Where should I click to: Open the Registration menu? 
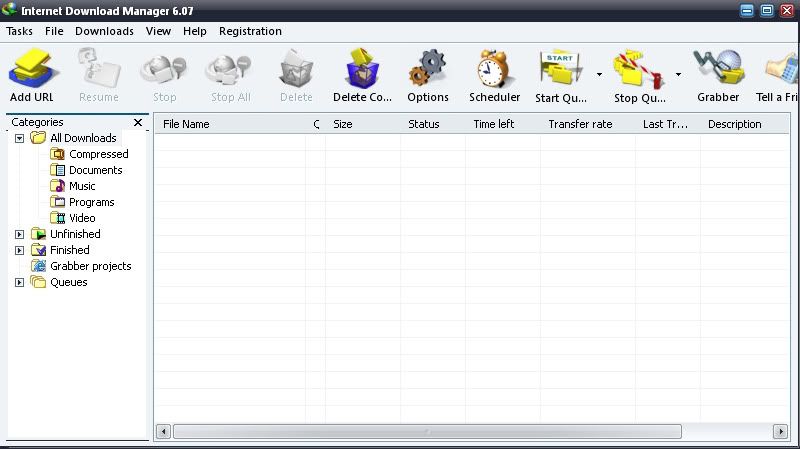tap(250, 31)
